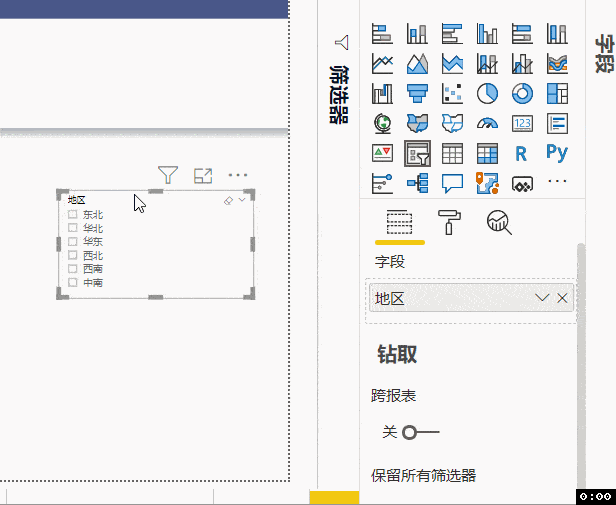
Task: Check the 西北 slicer checkbox
Action: [x=72, y=255]
